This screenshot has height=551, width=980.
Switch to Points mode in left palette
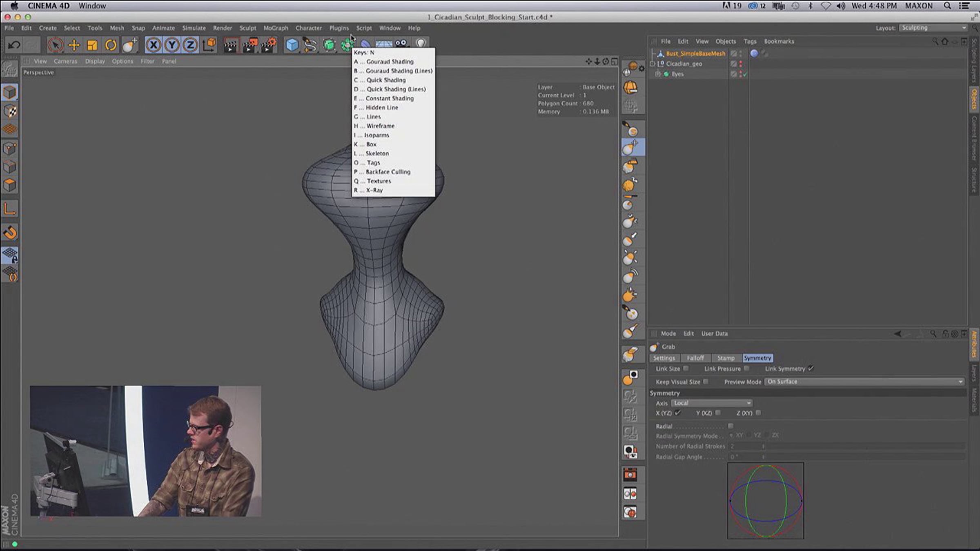10,149
